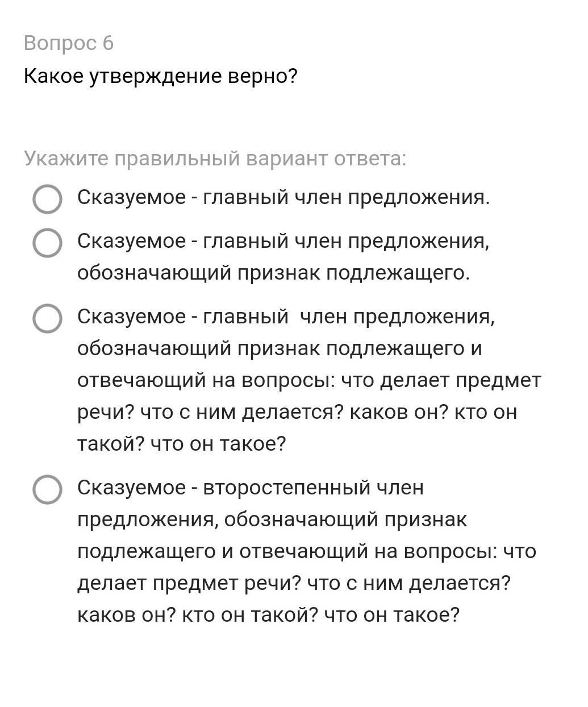This screenshot has width=588, height=707.
Task: Click line 'подлежащего и отвечающий на вопросы: что'
Action: (307, 552)
